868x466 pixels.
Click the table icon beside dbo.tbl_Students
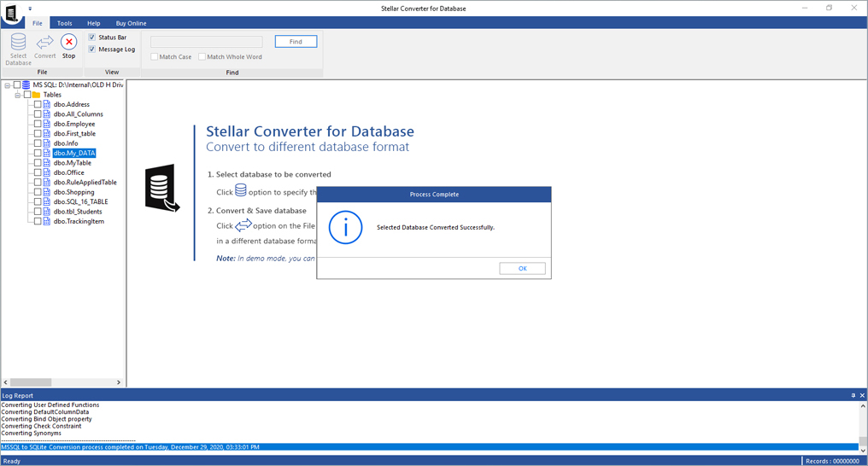47,211
